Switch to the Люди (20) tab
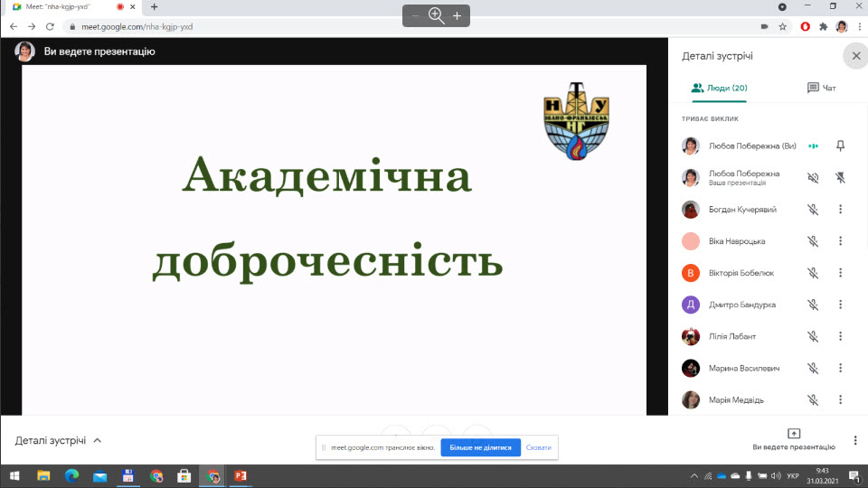 [x=719, y=88]
